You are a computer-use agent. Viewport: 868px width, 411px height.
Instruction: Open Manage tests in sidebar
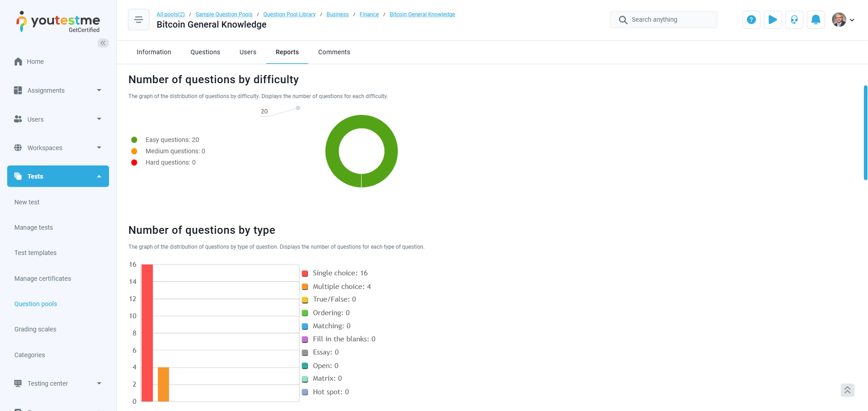[x=33, y=227]
